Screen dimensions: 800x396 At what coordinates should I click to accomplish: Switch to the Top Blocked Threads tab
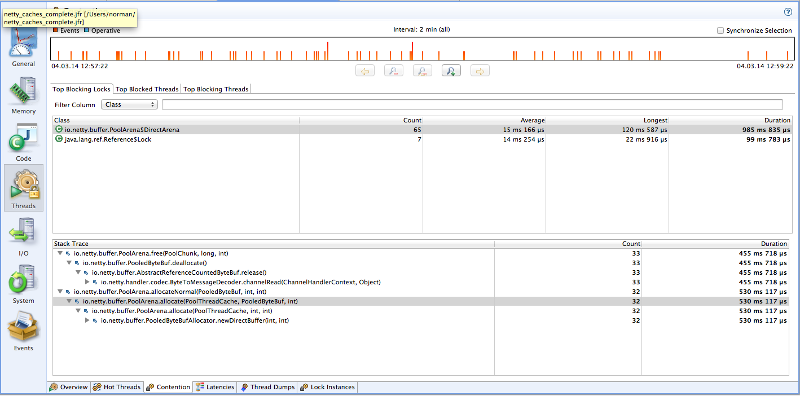tap(147, 89)
